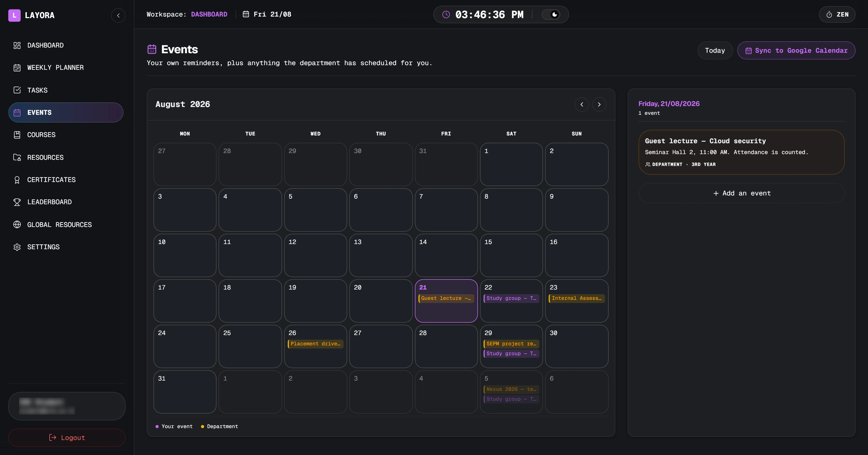
Task: Open the Weekly Planner page
Action: (66, 67)
